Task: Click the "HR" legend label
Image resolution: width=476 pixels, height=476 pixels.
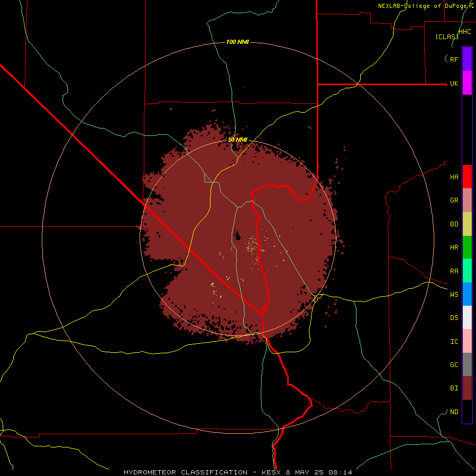Action: pos(454,248)
